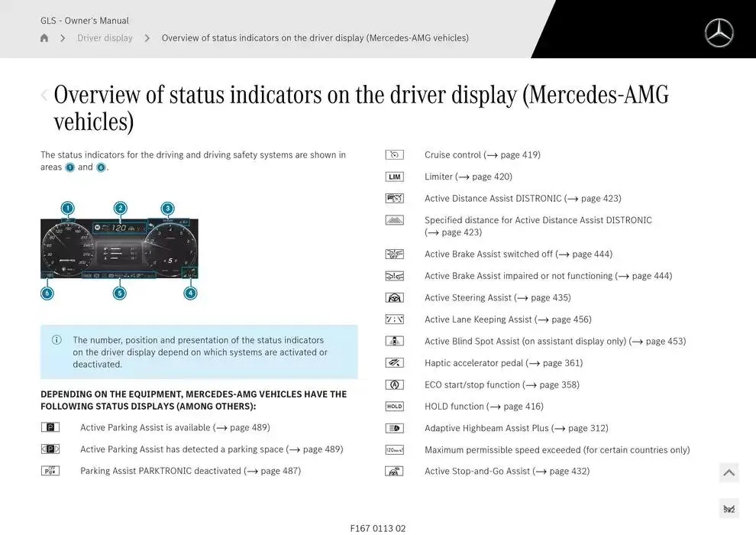
Task: Select callout marker 1 on diagram
Action: coord(68,209)
